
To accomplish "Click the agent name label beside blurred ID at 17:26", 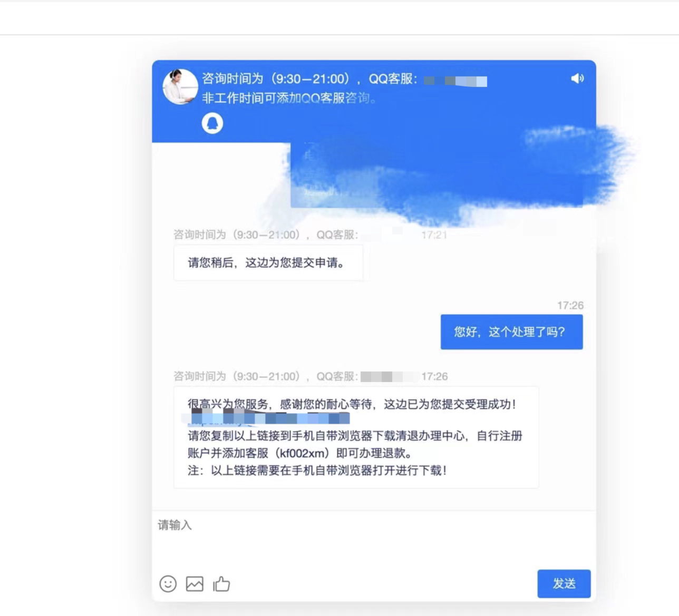I will pos(266,376).
